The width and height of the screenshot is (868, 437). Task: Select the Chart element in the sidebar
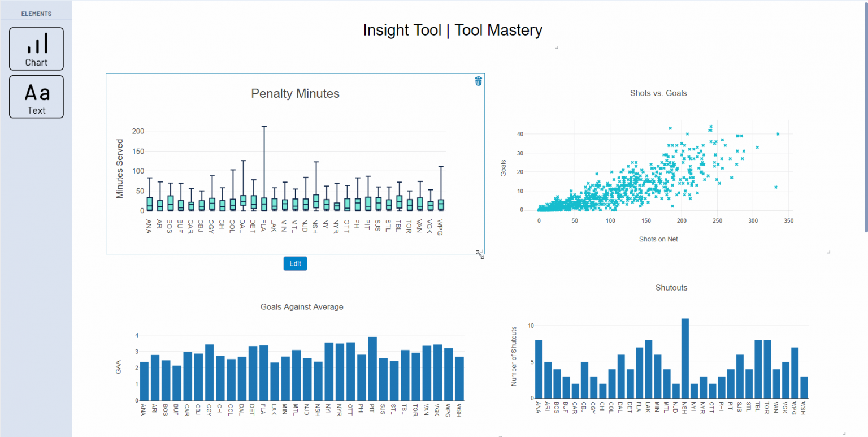36,48
